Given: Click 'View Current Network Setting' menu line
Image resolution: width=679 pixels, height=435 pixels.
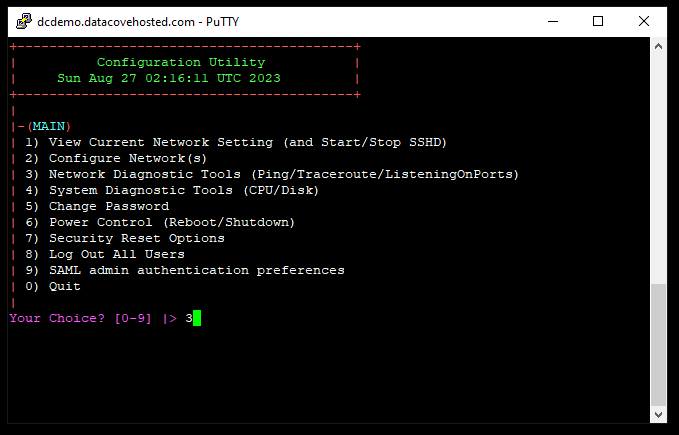Looking at the screenshot, I should click(x=236, y=142).
